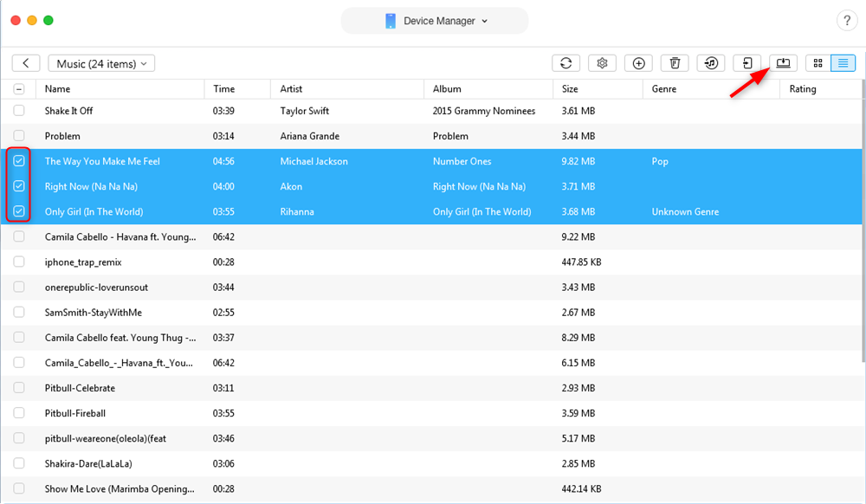Switch to grid view layout
Viewport: 866px width, 504px height.
tap(818, 62)
